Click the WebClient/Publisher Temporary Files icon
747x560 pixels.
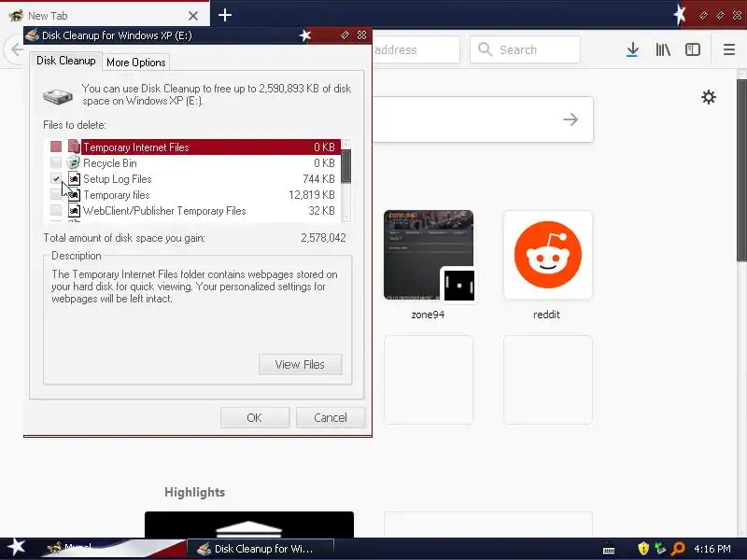(74, 210)
